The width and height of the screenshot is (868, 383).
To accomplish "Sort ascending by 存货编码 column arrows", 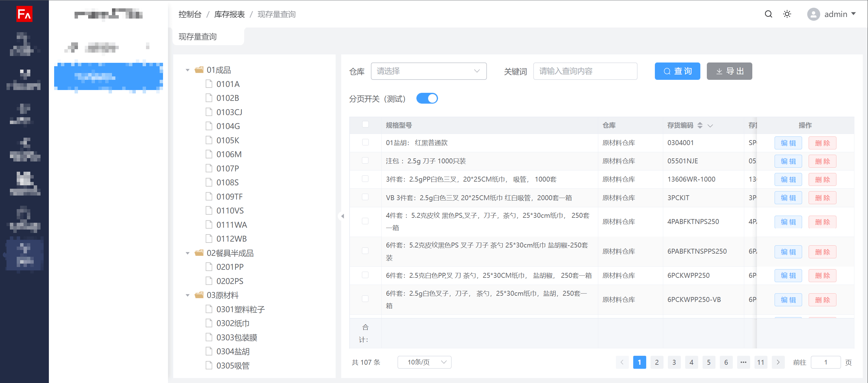I will [x=700, y=123].
